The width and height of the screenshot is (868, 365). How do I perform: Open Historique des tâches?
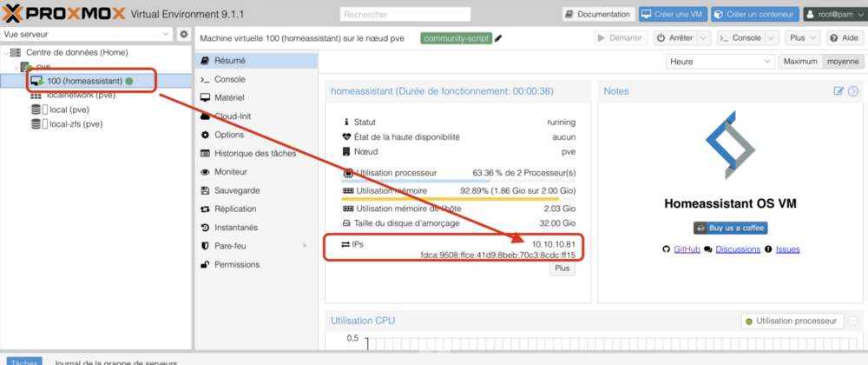256,154
